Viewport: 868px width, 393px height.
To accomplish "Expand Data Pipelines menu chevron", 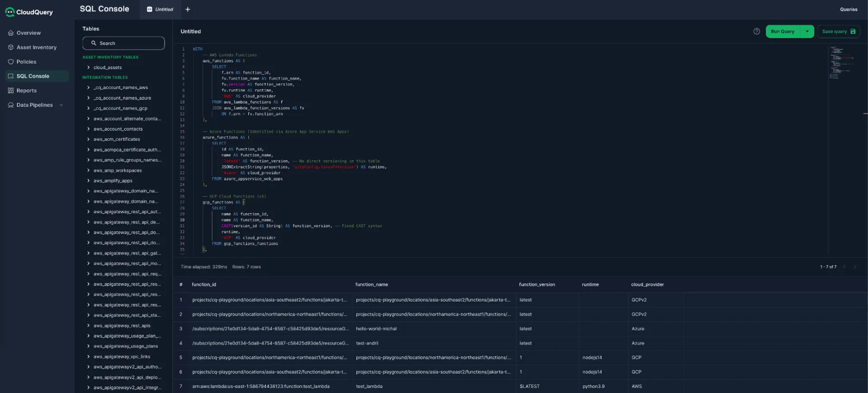I will [61, 105].
